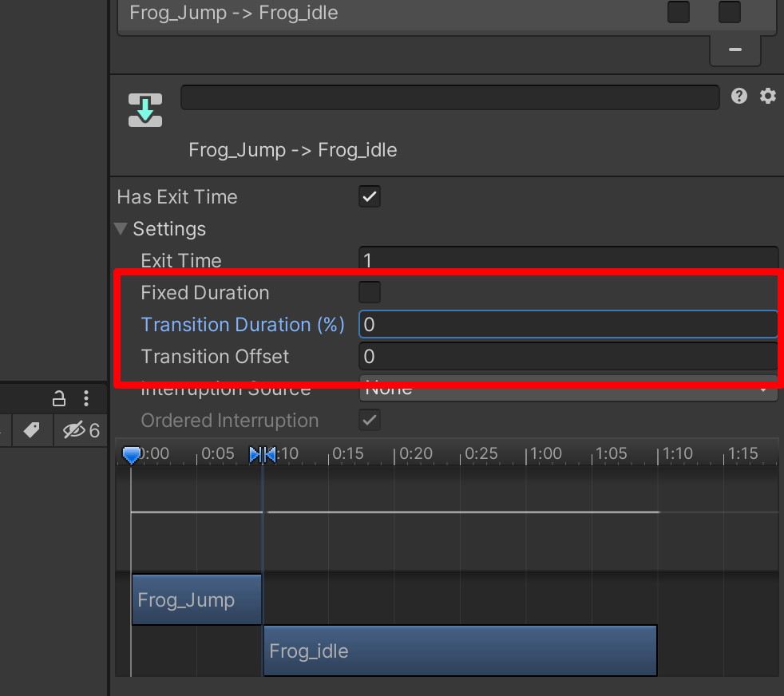Click the tag label filter icon
Viewport: 784px width, 696px height.
31,430
